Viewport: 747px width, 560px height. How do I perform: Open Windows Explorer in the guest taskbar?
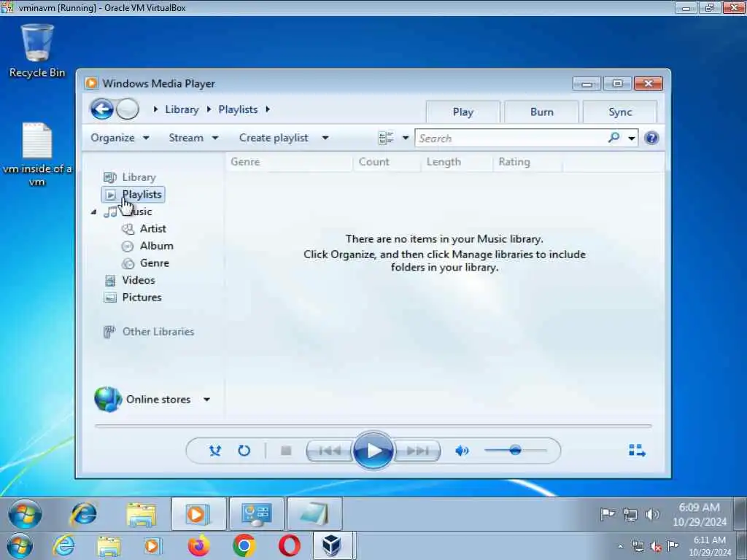(x=141, y=514)
